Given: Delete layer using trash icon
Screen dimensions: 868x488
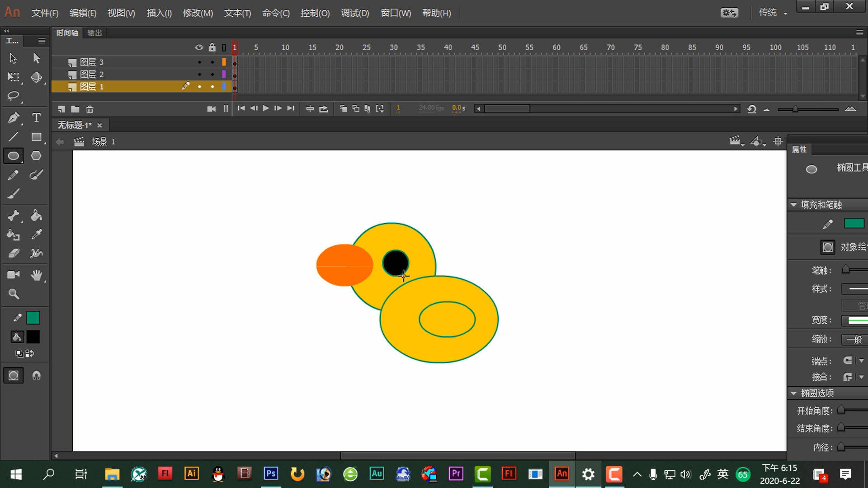Looking at the screenshot, I should tap(90, 109).
